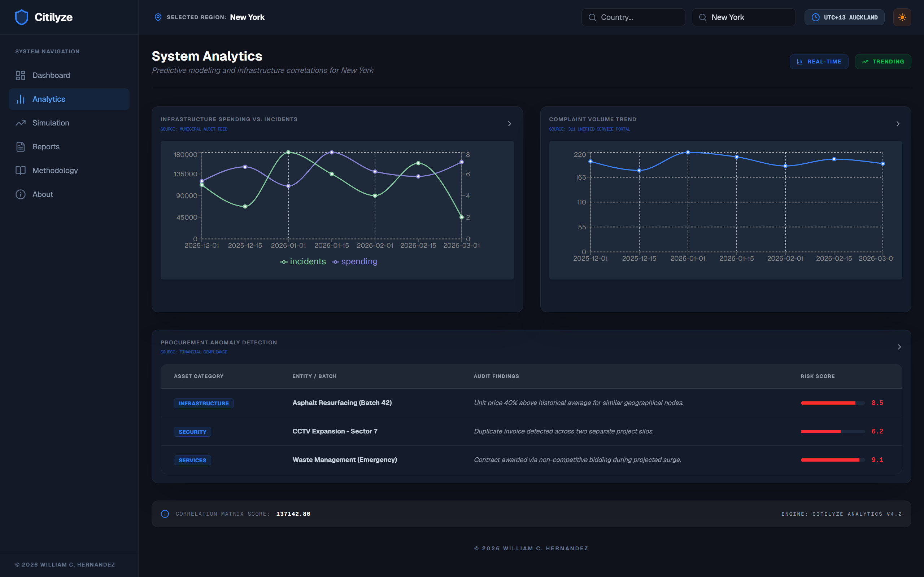This screenshot has height=577, width=924.
Task: Click the location pin icon beside Selected Region
Action: pyautogui.click(x=158, y=17)
